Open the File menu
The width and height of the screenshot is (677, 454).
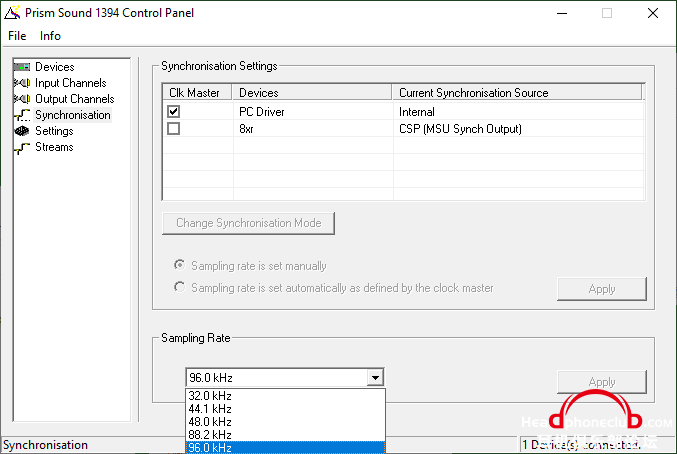tap(17, 36)
